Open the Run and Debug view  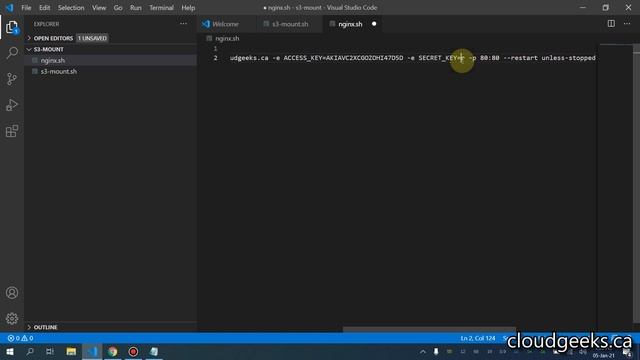point(12,105)
